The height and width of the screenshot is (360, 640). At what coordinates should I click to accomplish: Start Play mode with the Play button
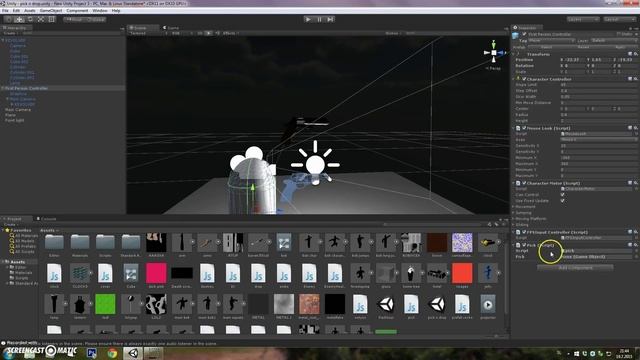tap(308, 19)
